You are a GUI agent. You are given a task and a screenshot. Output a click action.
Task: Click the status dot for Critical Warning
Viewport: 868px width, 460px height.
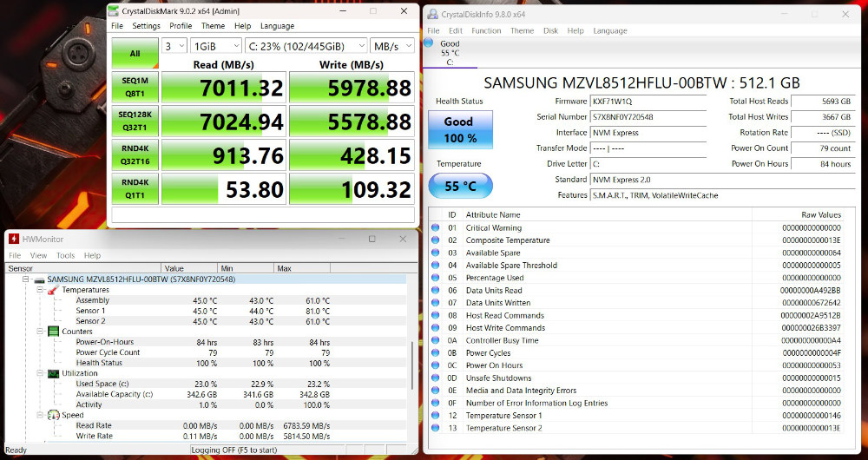[x=436, y=227]
